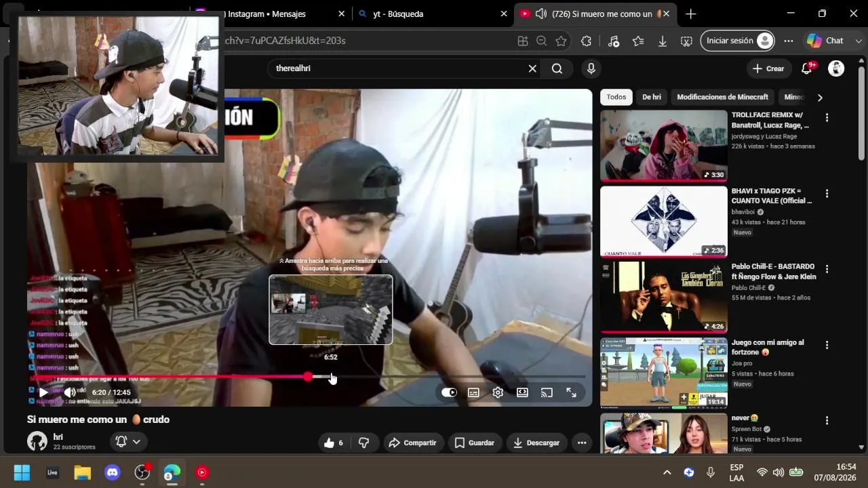Mute the video with the speaker icon
868x488 pixels.
[69, 392]
